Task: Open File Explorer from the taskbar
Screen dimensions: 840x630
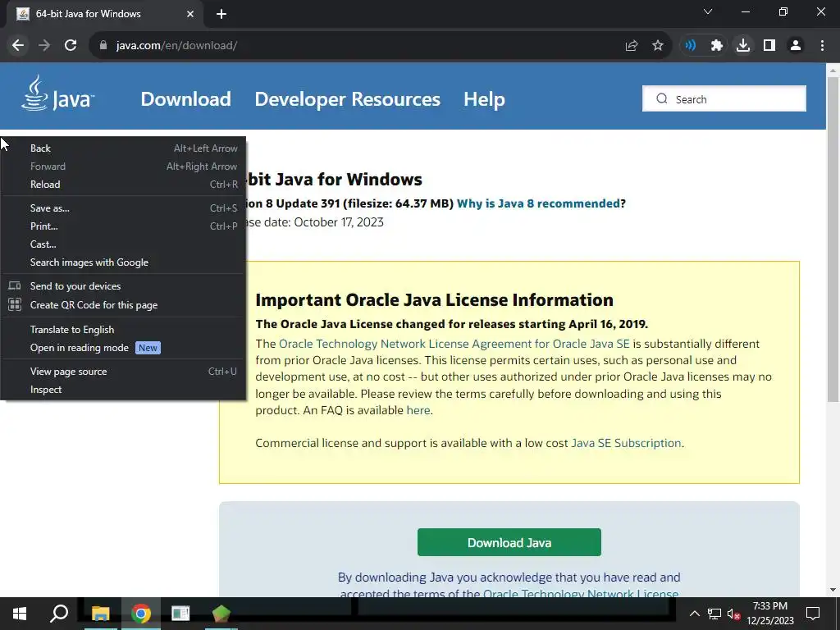Action: 100,614
